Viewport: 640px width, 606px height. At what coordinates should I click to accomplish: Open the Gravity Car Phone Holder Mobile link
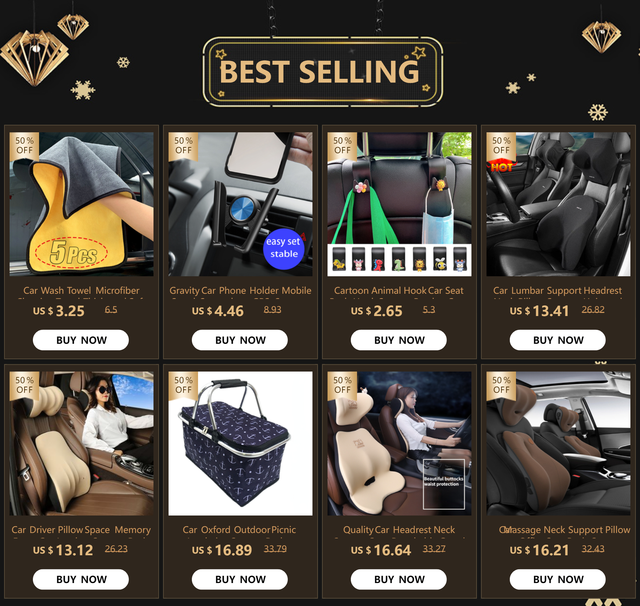click(x=240, y=291)
